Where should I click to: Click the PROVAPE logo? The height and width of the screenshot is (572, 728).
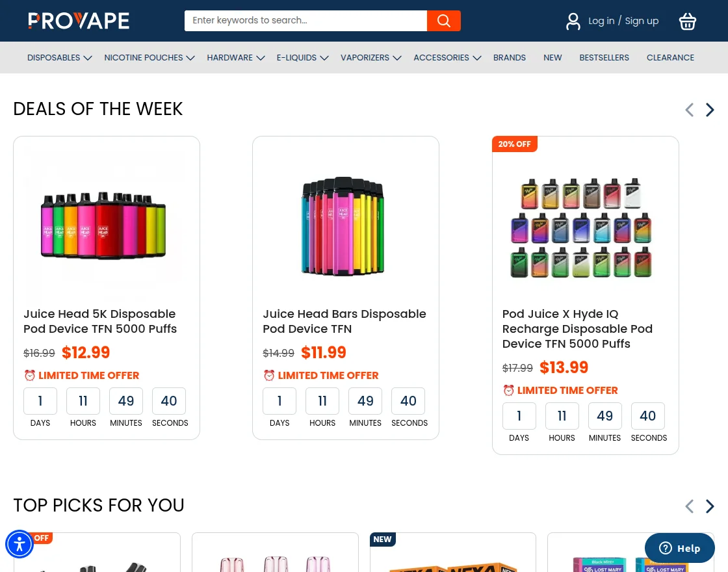pos(78,20)
